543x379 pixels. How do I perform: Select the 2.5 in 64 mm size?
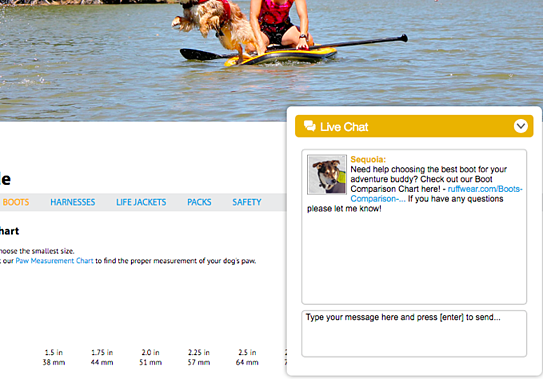[247, 357]
